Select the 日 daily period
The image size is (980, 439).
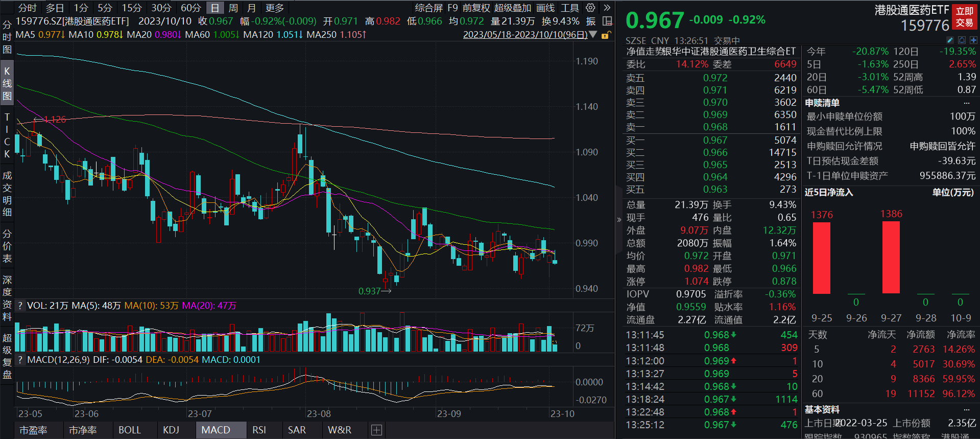215,8
